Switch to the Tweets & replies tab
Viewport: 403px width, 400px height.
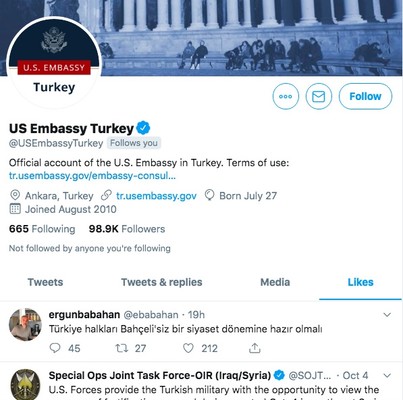(x=162, y=282)
